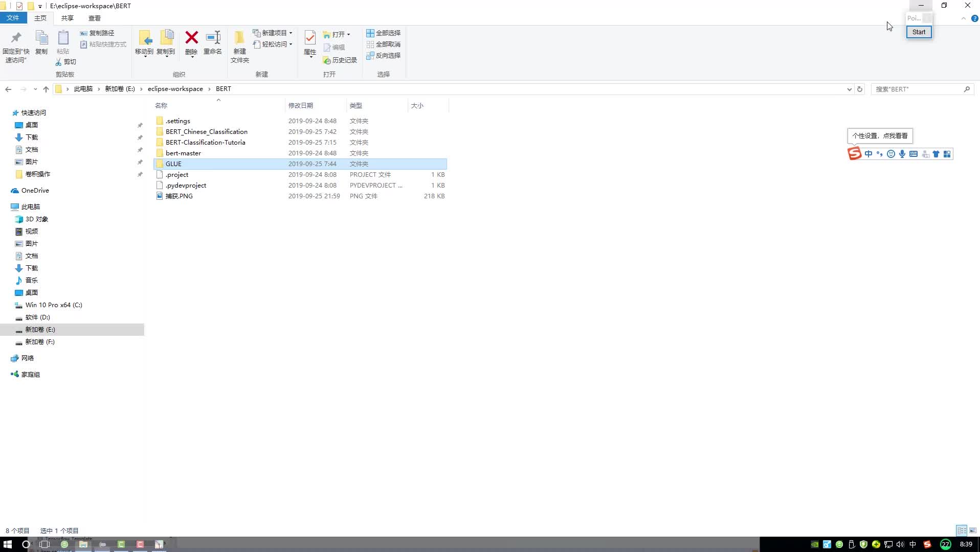Select 3D 对象 in the navigation pane
The height and width of the screenshot is (552, 980).
[x=36, y=219]
